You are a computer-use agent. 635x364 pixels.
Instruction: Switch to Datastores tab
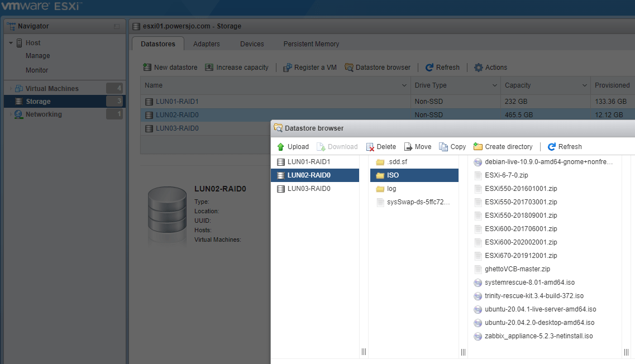158,44
